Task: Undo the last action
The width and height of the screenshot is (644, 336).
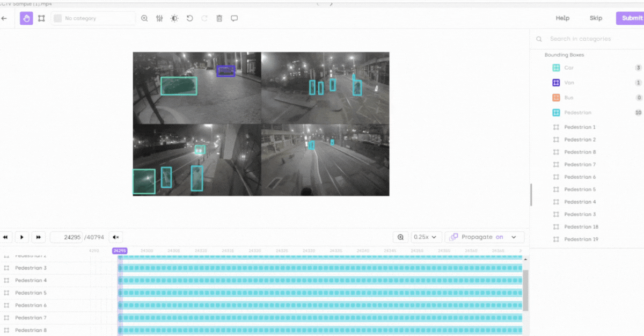Action: click(189, 18)
